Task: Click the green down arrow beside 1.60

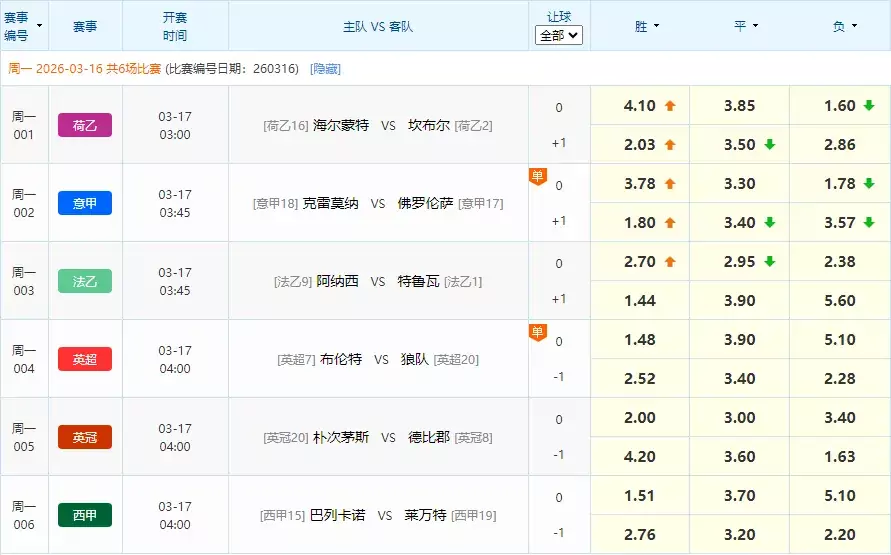Action: 869,105
